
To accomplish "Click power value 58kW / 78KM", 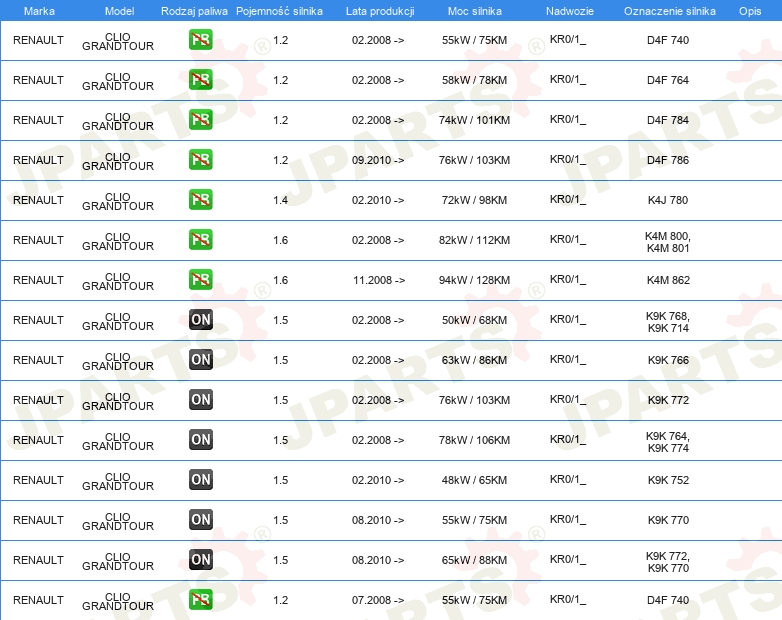I will [x=474, y=80].
